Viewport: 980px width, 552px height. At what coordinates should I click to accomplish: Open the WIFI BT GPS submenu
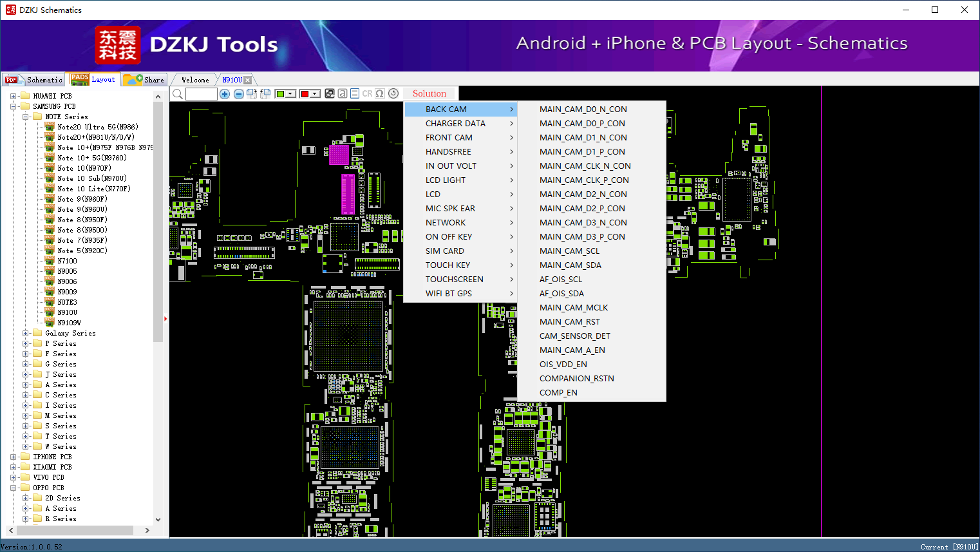pyautogui.click(x=461, y=294)
